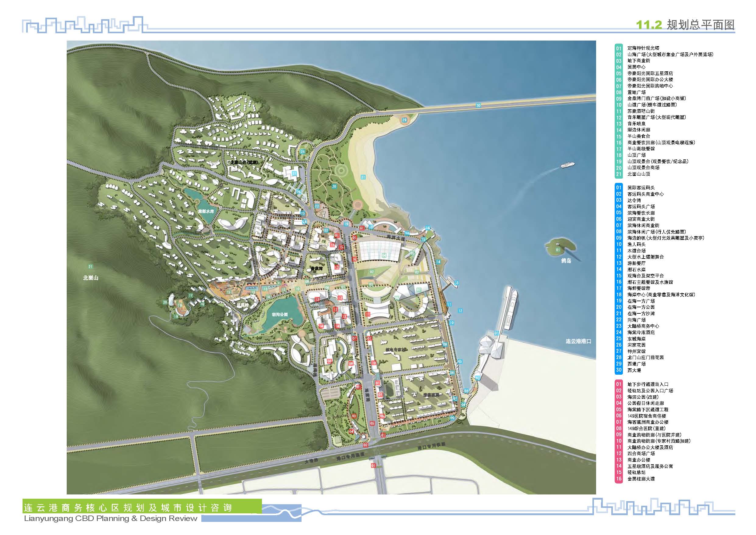Click legend entry '音乐喷泉'
Viewport: 756px width, 535px height.
[636, 123]
